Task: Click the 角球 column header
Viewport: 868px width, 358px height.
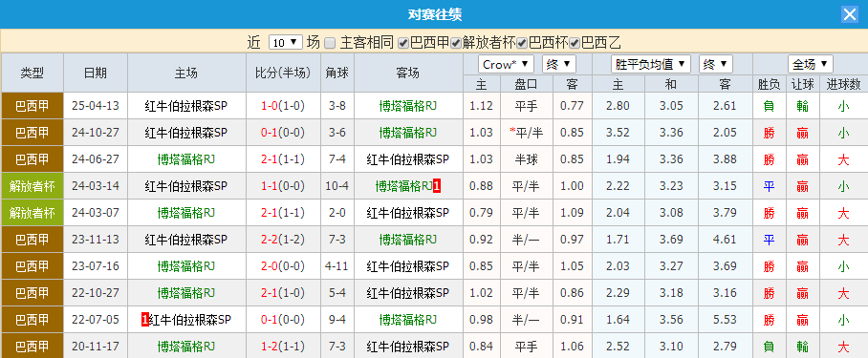Action: (337, 73)
